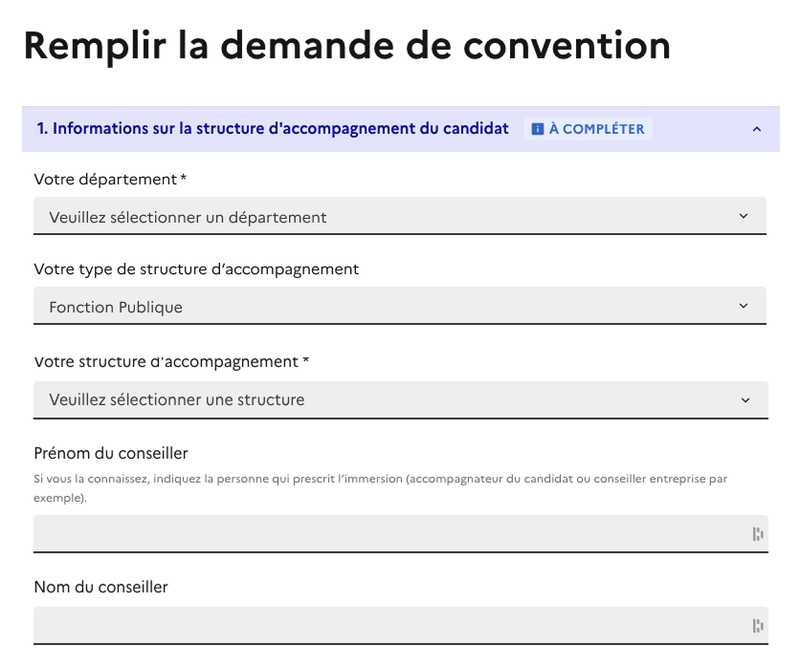
Task: Click the resize grip of the Nom du conseiller field
Action: (x=757, y=625)
